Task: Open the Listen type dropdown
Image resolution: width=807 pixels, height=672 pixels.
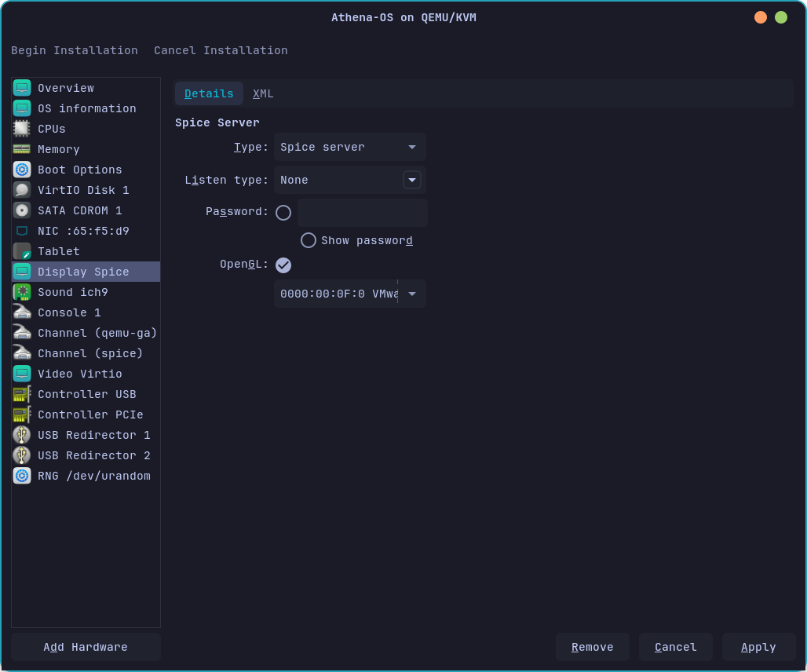Action: pyautogui.click(x=411, y=180)
